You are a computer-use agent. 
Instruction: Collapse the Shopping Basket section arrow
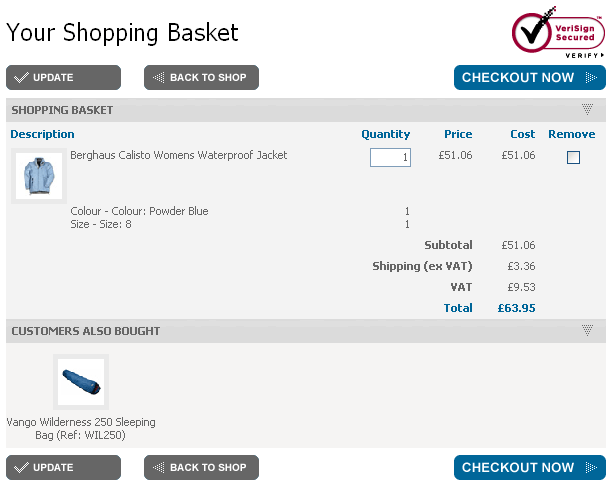click(x=587, y=110)
